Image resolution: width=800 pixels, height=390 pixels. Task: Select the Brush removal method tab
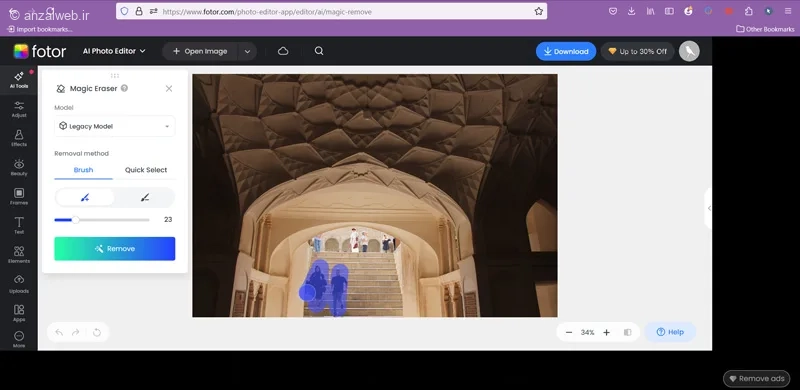tap(83, 170)
